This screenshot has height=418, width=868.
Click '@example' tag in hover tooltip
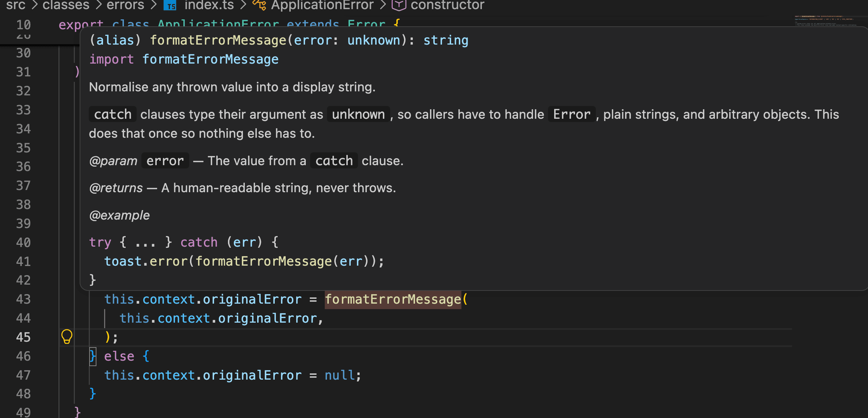(119, 215)
